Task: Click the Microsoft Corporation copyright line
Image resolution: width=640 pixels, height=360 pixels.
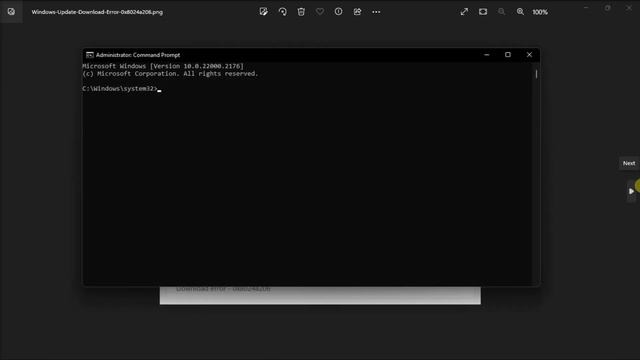Action: (x=170, y=73)
